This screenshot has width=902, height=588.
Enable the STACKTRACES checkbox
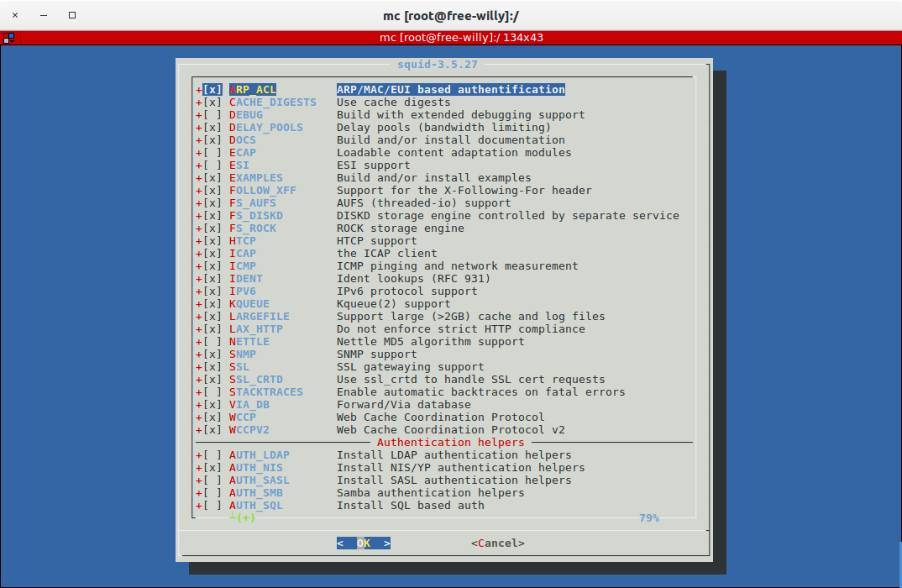pos(212,392)
